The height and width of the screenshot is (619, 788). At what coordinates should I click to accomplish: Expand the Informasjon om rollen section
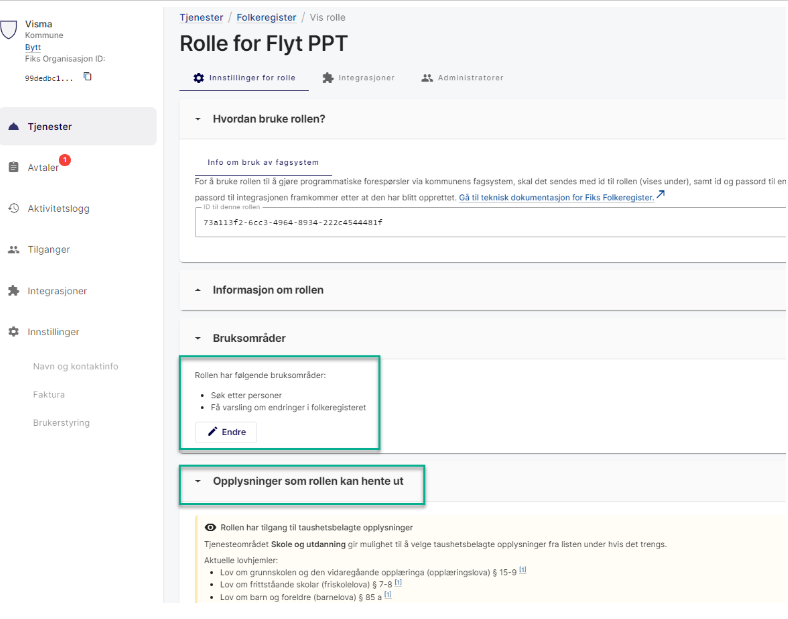198,290
